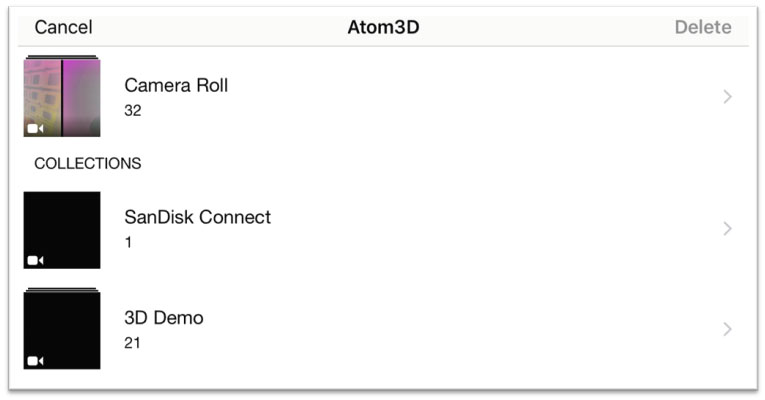This screenshot has height=400, width=765.
Task: Click the SanDisk Connect count 1
Action: (128, 242)
